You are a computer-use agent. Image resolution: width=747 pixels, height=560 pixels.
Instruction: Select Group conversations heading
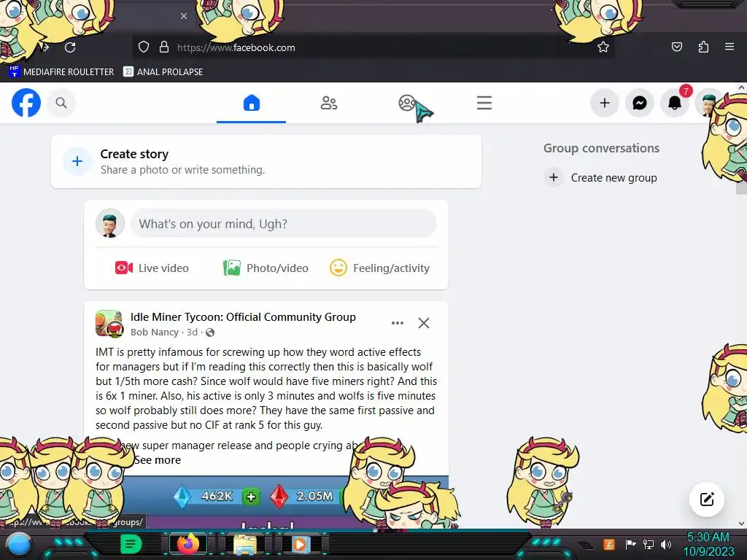point(601,148)
